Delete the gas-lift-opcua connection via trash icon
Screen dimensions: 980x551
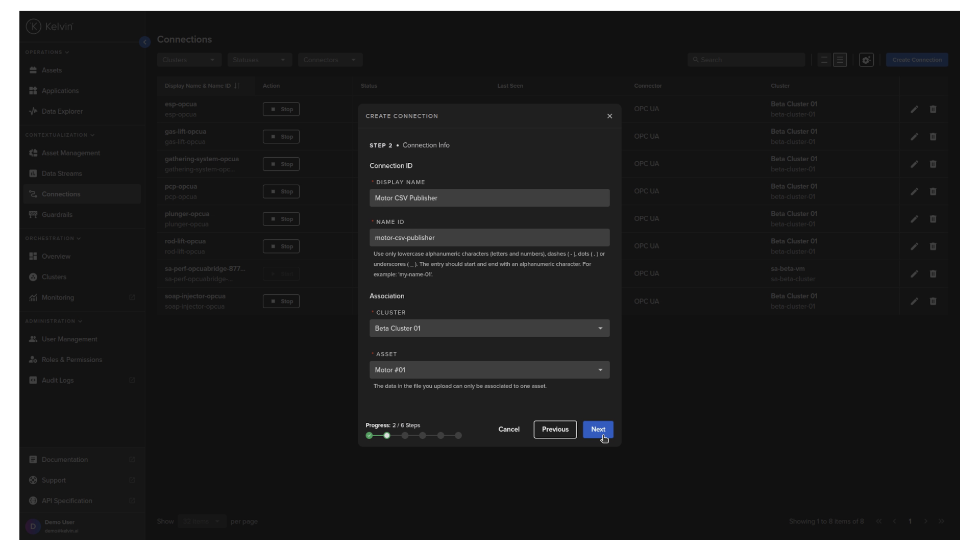tap(933, 137)
